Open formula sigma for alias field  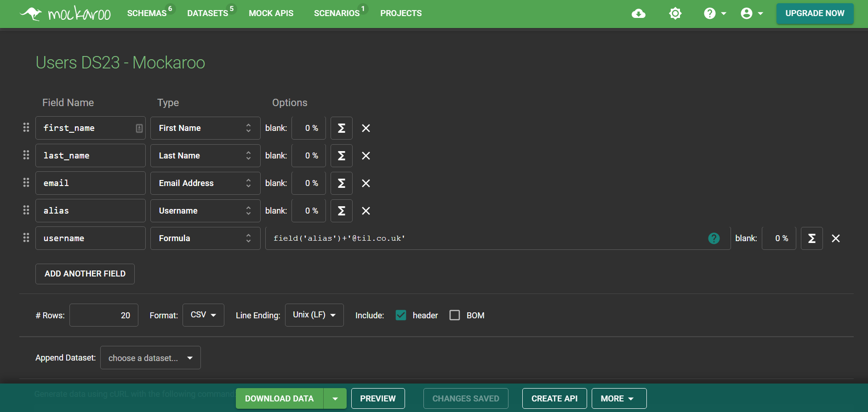coord(342,211)
